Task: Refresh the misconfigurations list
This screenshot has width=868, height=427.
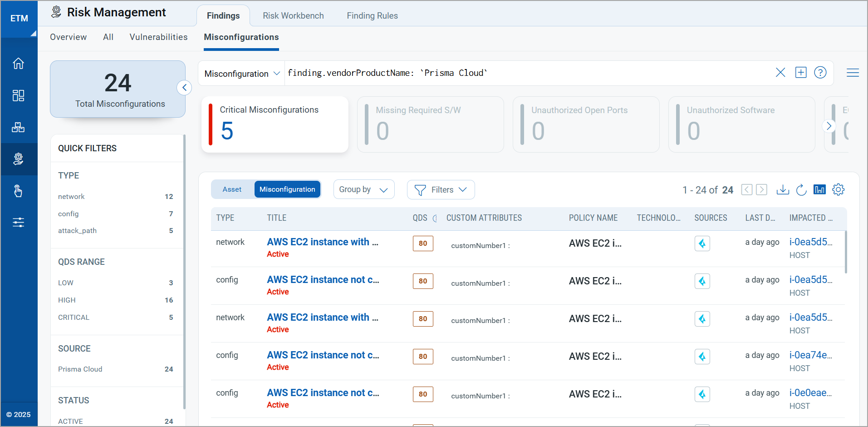Action: [801, 190]
